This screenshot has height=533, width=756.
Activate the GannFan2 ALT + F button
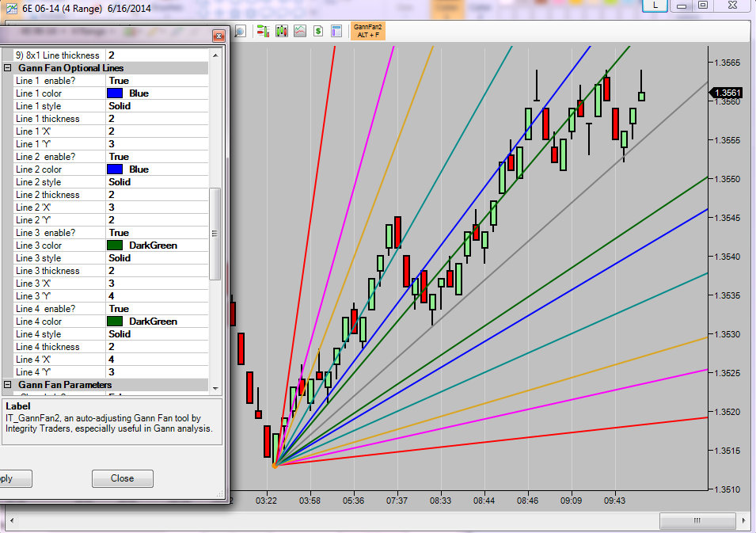(x=368, y=32)
